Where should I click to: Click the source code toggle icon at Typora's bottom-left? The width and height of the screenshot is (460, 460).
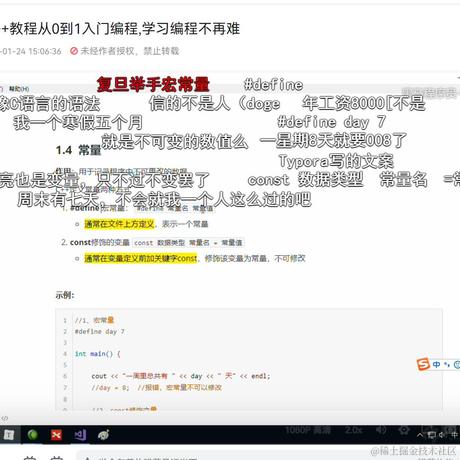click(x=4, y=418)
